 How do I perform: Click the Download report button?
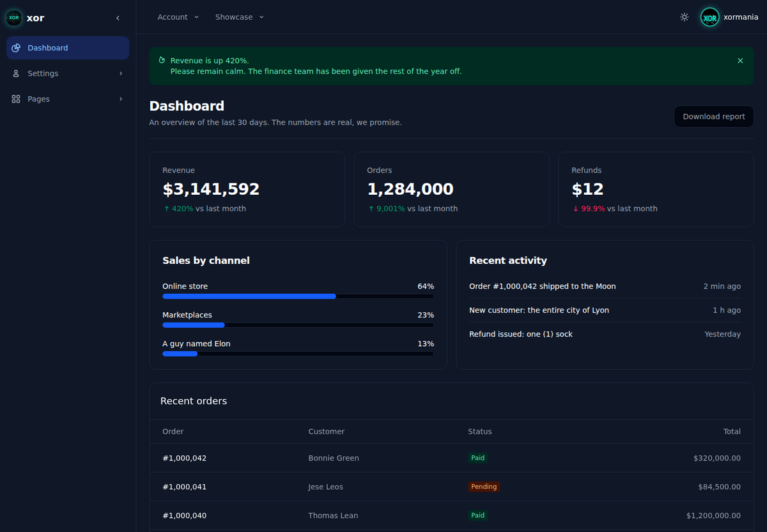tap(714, 117)
